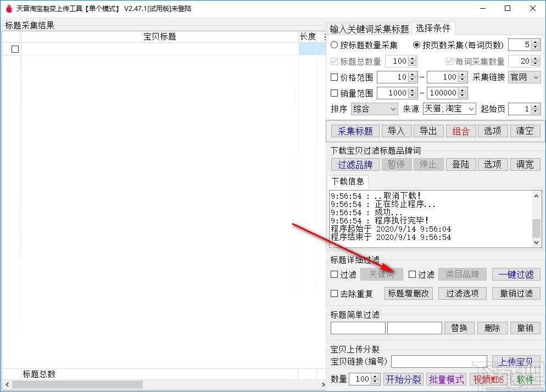Switch to 输入关键词采集标题 tab
This screenshot has height=392, width=546.
pos(369,29)
